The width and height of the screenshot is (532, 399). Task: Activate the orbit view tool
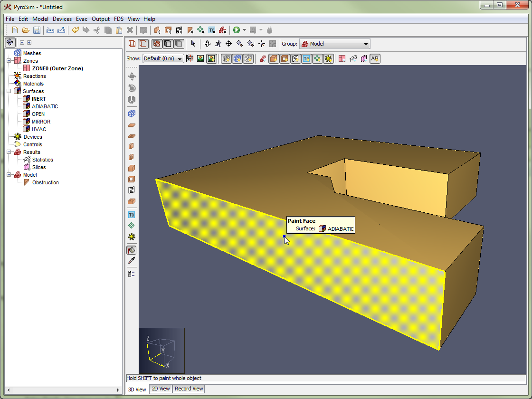[x=207, y=44]
